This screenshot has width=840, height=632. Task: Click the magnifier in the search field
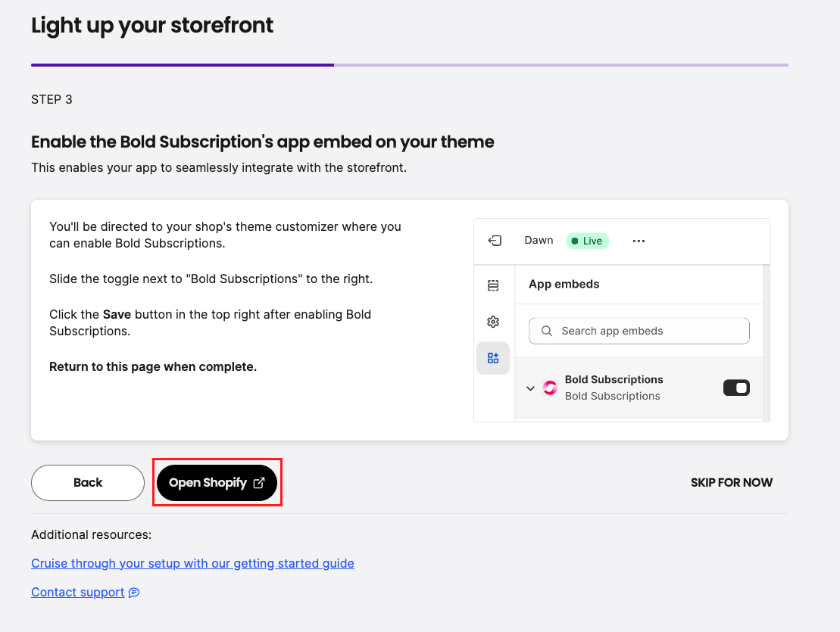coord(546,331)
